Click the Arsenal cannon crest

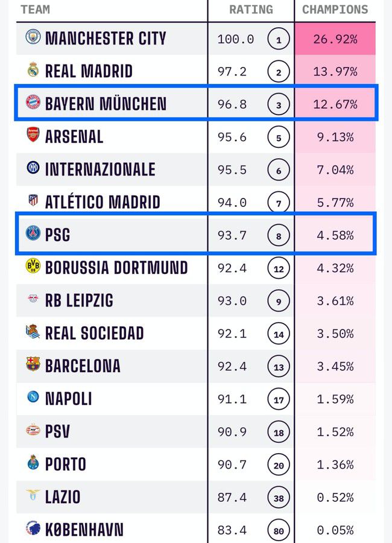point(33,136)
